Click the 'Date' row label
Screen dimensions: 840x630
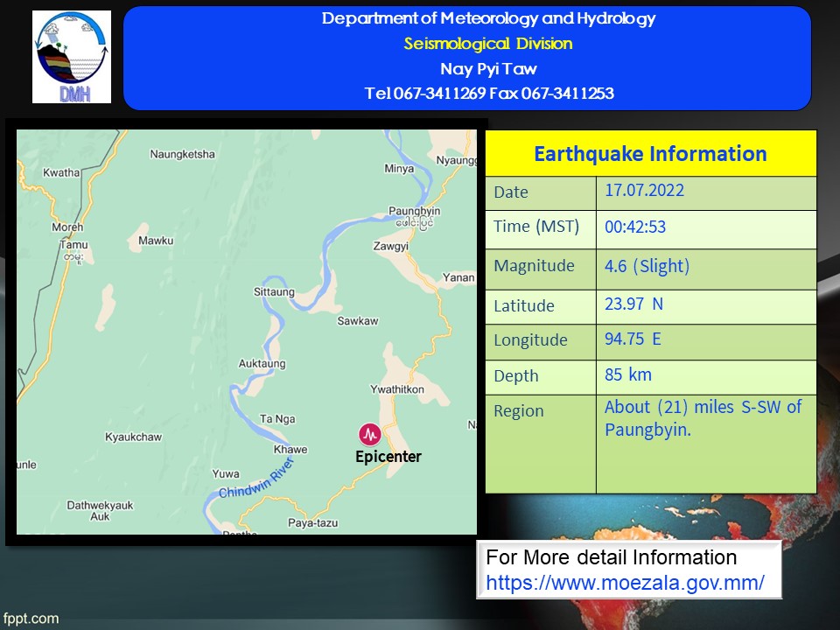[511, 192]
